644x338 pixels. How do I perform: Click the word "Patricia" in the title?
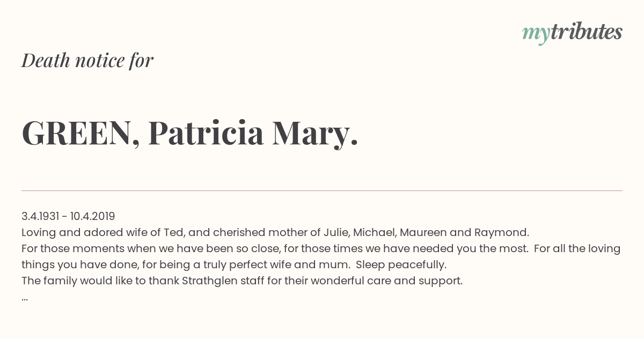[206, 133]
